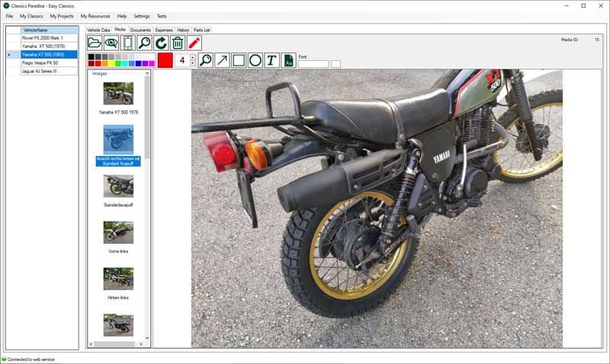This screenshot has height=364, width=610.
Task: Click the Classics Paradise app icon
Action: point(6,5)
